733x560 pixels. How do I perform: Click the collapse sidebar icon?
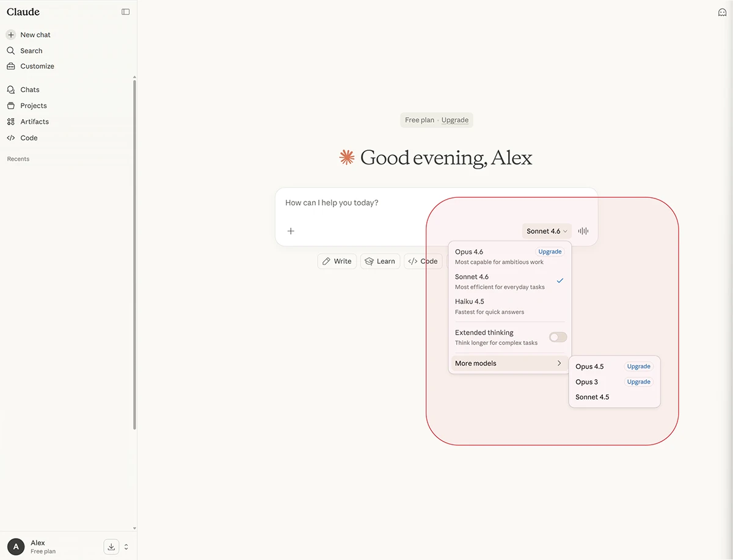(x=125, y=12)
